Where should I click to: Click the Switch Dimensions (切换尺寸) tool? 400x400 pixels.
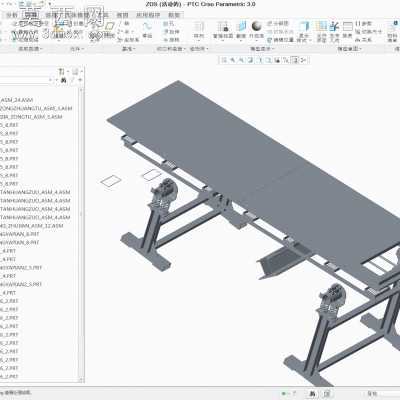(x=369, y=32)
